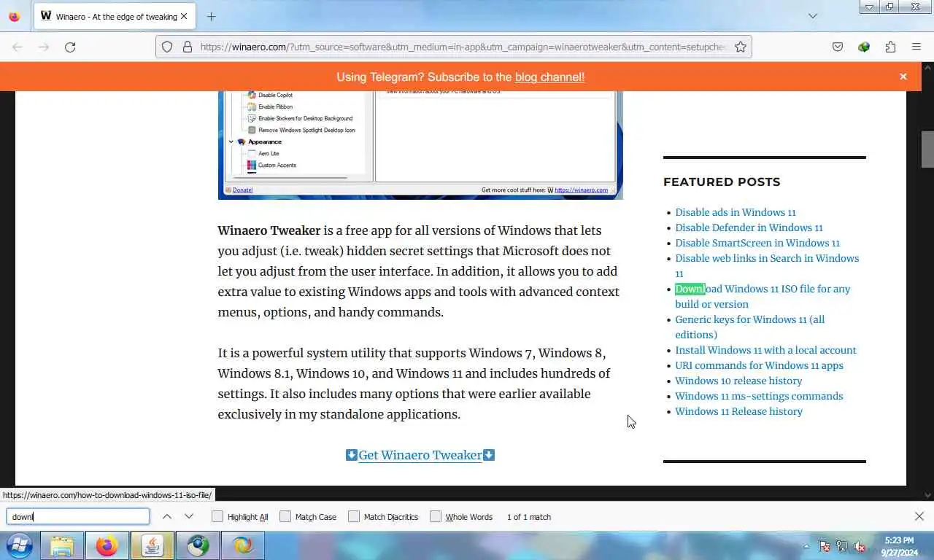Open the taskbar app with a globe monitor icon
The height and width of the screenshot is (560, 934).
197,545
